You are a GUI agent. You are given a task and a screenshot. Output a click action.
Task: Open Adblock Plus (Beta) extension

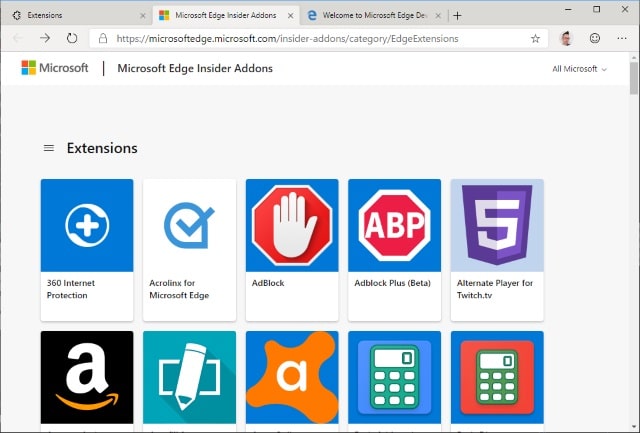tap(393, 225)
